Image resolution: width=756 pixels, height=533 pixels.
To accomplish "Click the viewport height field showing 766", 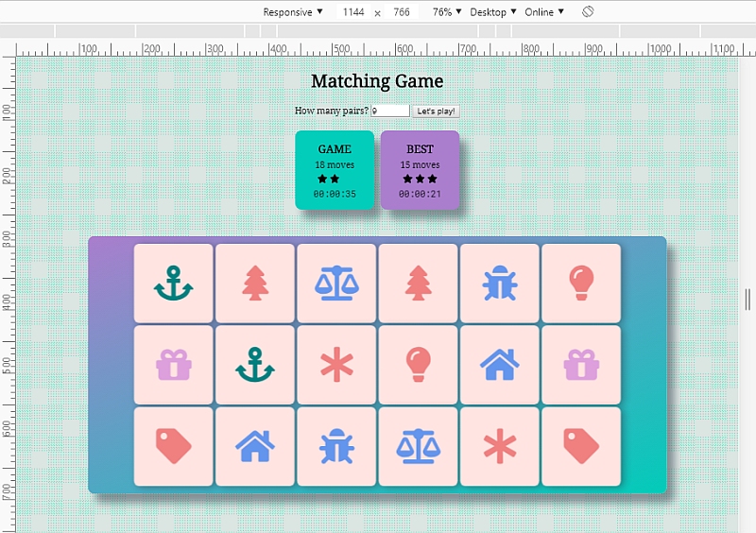I will [x=401, y=11].
